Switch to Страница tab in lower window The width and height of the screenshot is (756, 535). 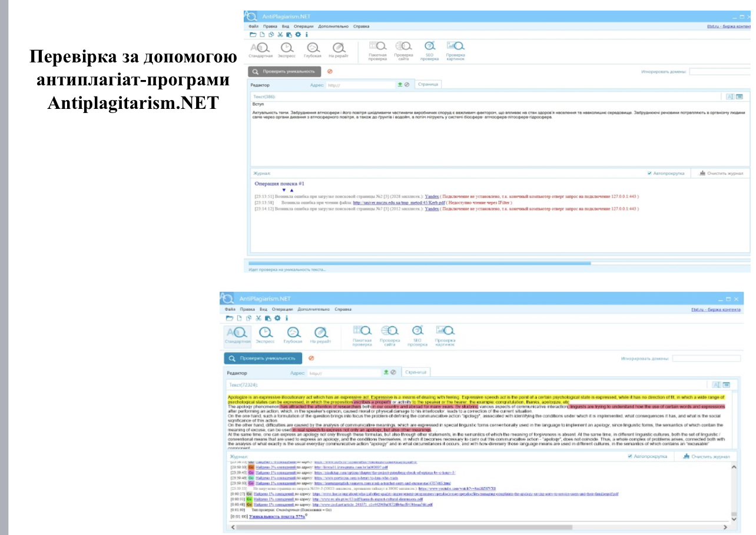(416, 372)
